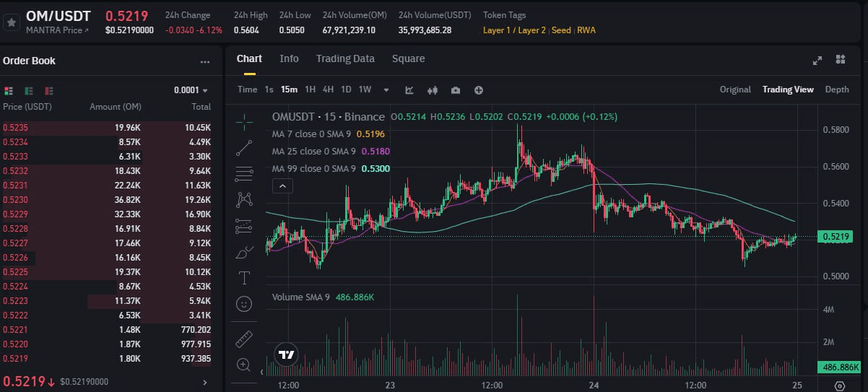This screenshot has width=868, height=392.
Task: Open the Trading Data tab
Action: 345,58
